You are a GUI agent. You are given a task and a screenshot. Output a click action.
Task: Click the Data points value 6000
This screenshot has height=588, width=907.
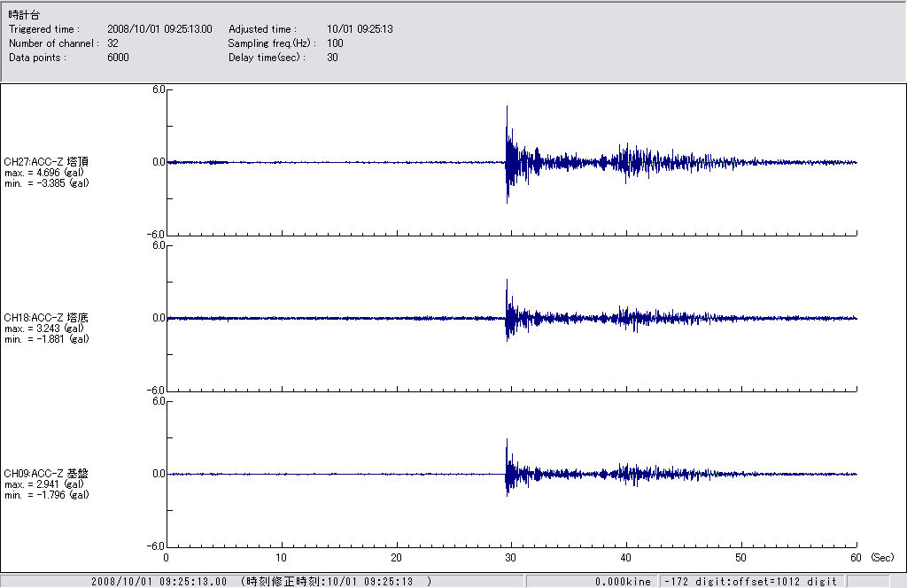[x=118, y=58]
